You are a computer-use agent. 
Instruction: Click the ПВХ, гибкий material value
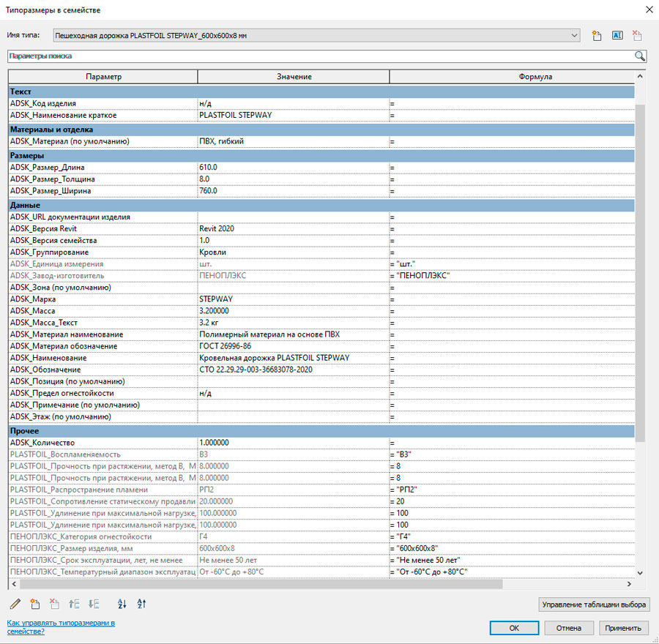(221, 141)
